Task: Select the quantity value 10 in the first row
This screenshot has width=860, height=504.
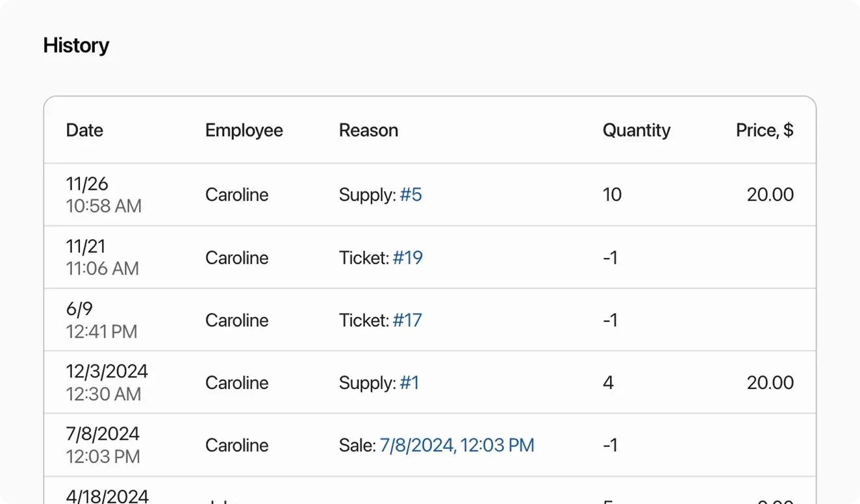Action: [611, 194]
